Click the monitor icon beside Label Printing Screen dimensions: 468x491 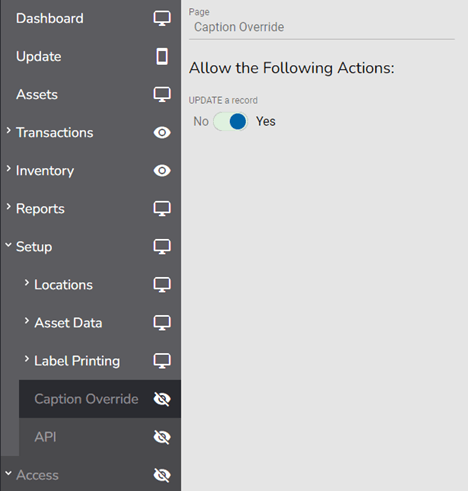[x=162, y=361]
